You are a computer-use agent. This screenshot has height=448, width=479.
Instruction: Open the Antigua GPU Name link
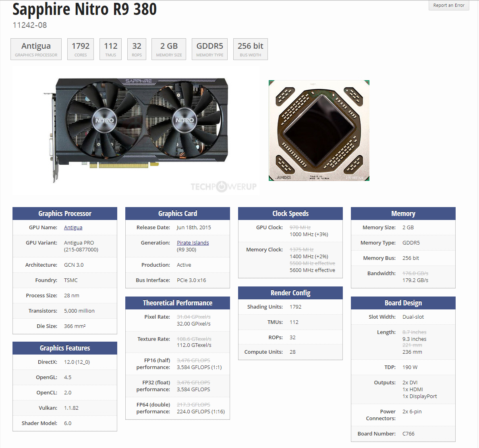click(x=73, y=227)
